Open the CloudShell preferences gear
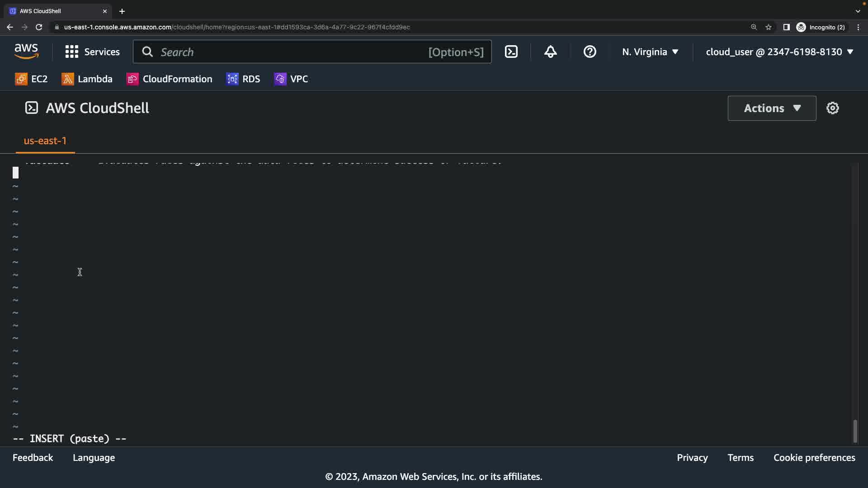This screenshot has height=488, width=868. tap(832, 108)
